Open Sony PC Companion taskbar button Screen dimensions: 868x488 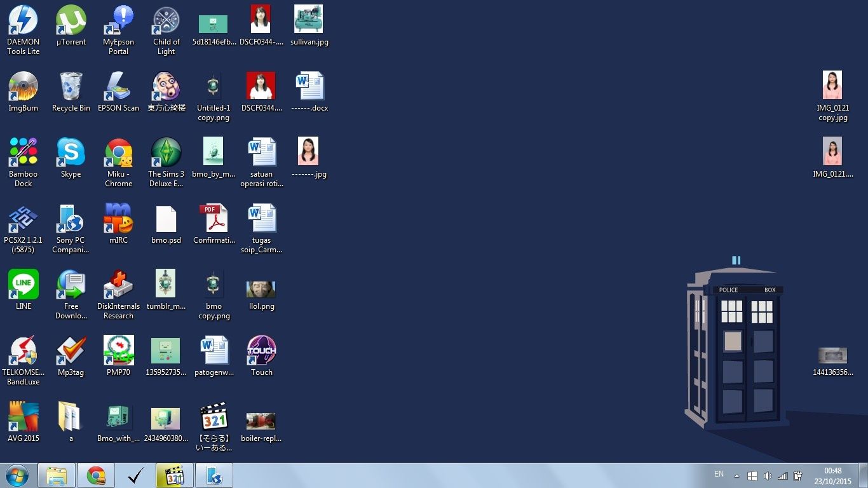point(214,475)
